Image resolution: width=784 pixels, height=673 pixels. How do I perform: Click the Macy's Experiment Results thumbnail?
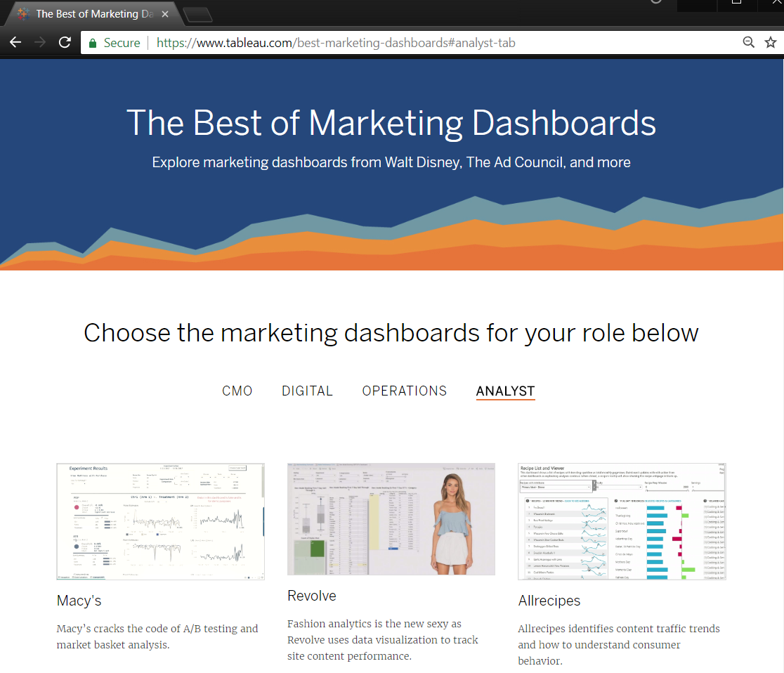pos(160,521)
